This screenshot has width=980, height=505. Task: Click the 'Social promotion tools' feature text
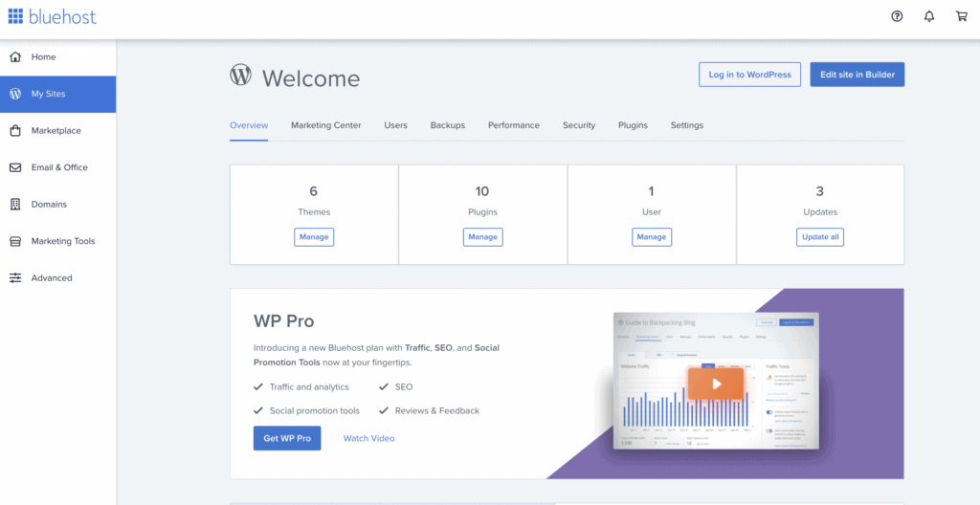point(314,410)
